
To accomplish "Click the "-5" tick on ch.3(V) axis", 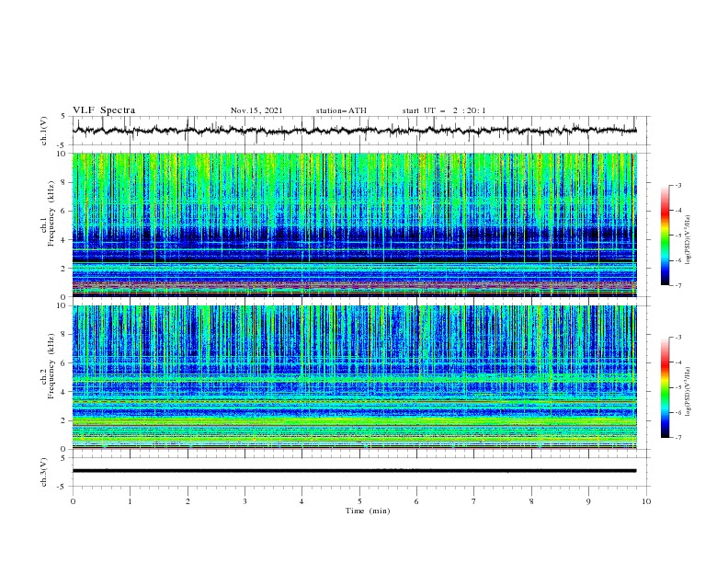I will coord(63,487).
